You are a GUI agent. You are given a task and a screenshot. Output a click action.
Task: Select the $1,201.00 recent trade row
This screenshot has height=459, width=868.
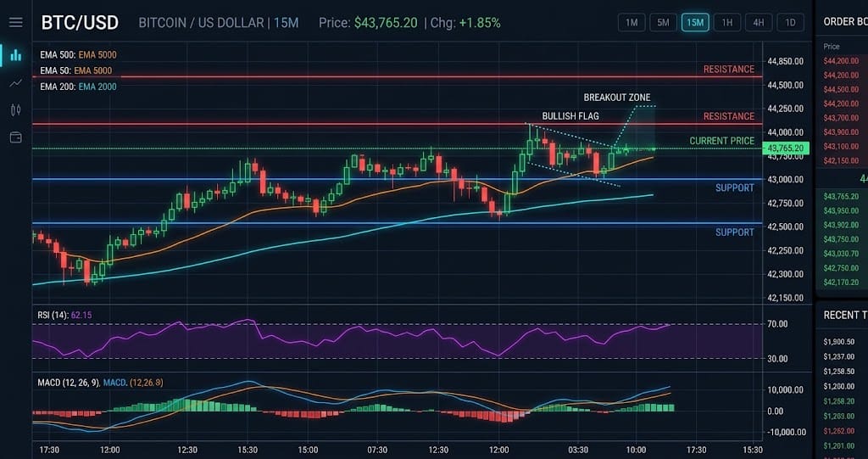point(839,445)
